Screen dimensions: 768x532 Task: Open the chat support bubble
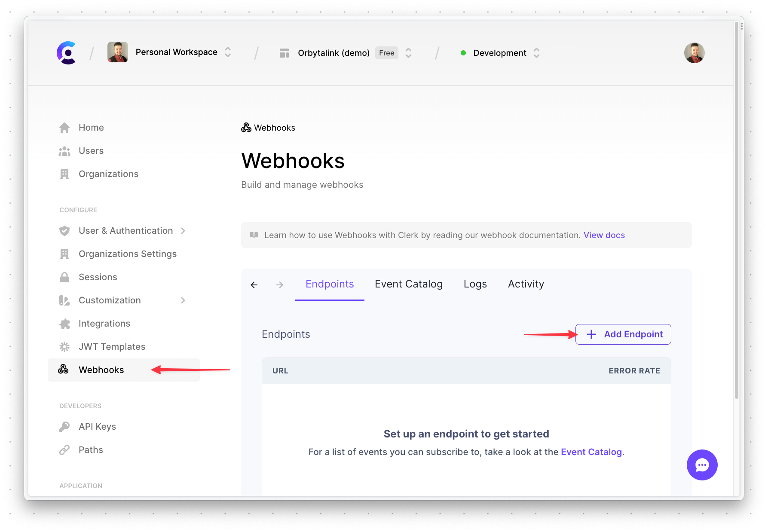[702, 465]
